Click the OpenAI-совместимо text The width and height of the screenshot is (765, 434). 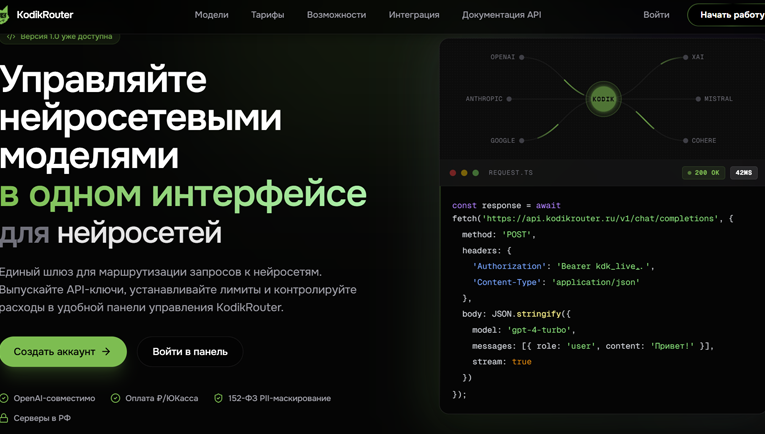(54, 398)
